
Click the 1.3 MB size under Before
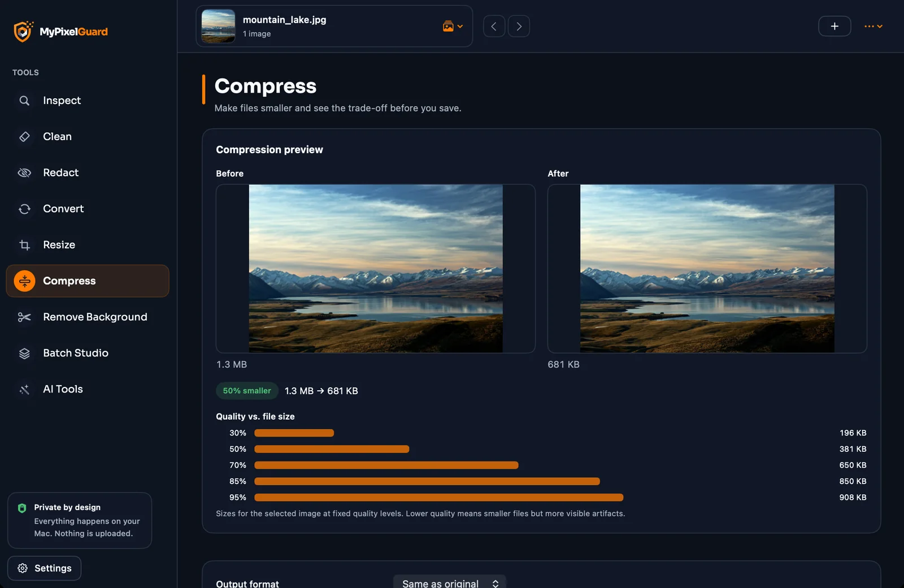232,365
